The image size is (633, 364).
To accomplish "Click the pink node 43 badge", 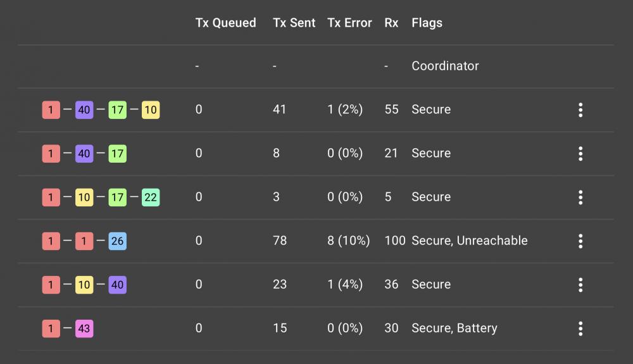I will point(84,329).
